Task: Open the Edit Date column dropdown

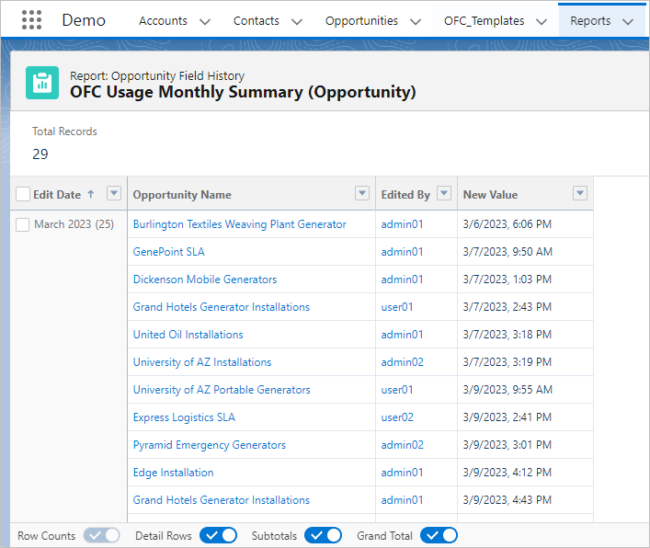Action: (x=114, y=193)
